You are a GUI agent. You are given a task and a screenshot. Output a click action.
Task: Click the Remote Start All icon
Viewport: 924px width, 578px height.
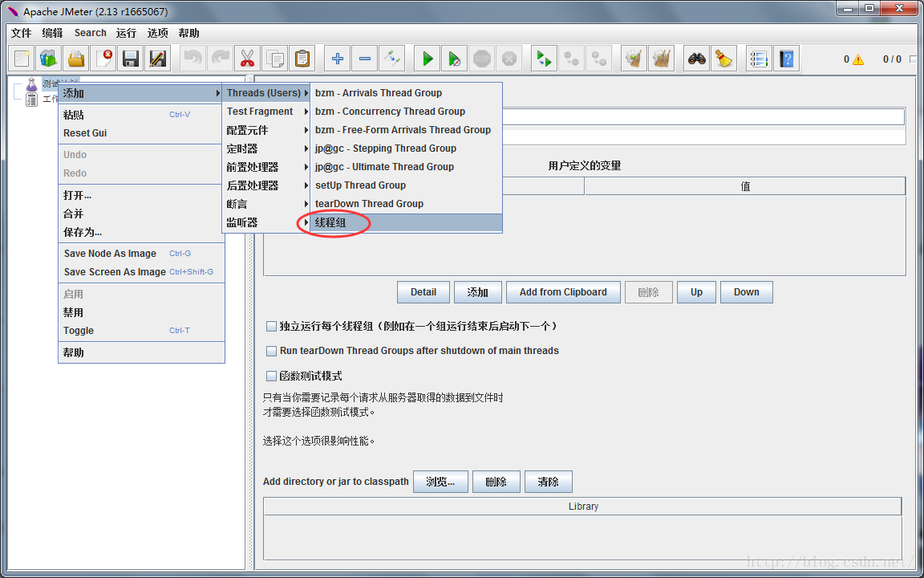tap(544, 59)
